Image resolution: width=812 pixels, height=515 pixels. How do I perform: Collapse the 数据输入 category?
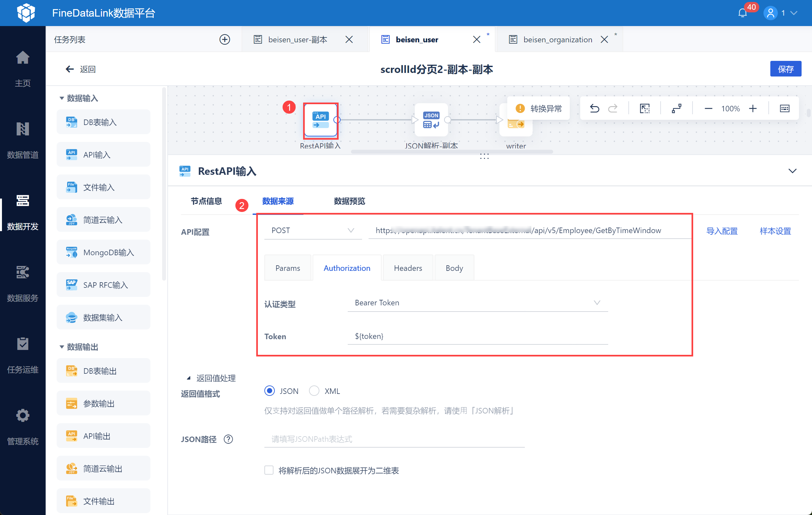pyautogui.click(x=62, y=98)
